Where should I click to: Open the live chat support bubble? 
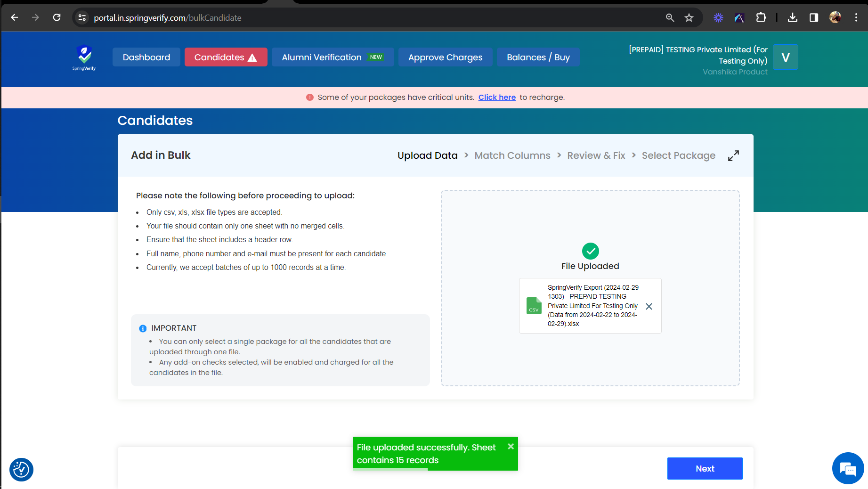pos(848,468)
